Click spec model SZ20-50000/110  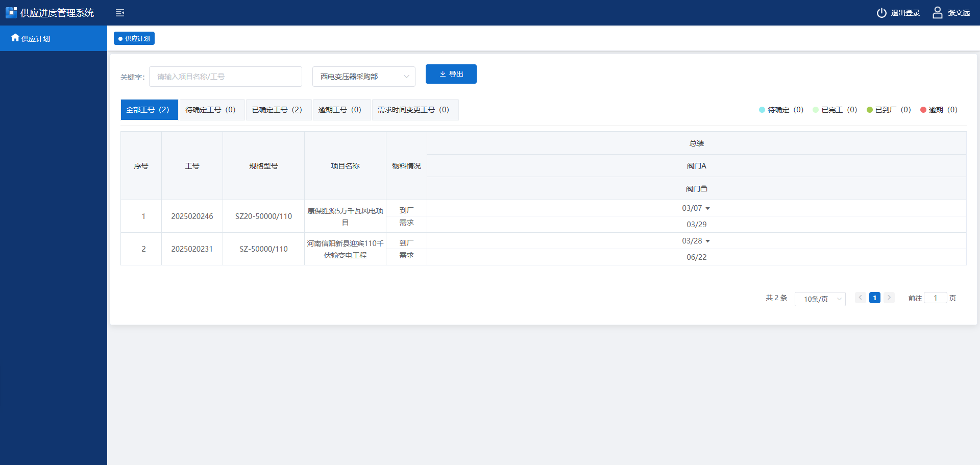click(263, 216)
